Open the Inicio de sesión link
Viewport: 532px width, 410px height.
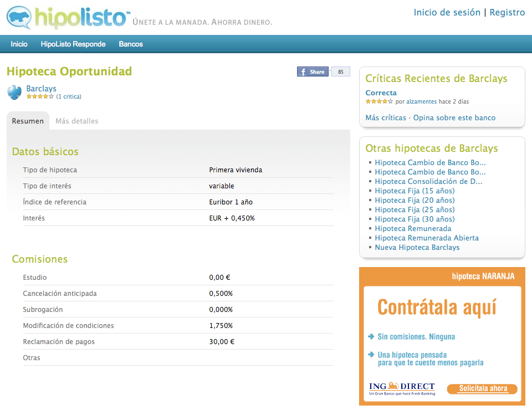[x=447, y=13]
